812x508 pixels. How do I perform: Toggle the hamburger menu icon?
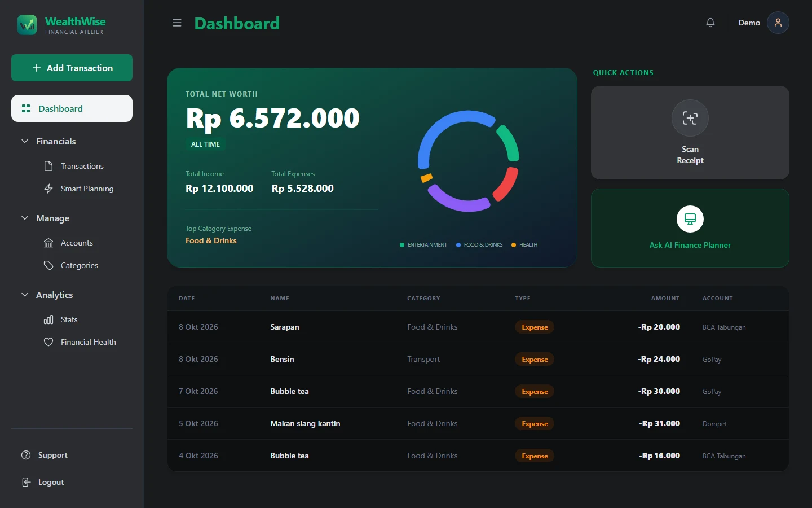point(177,23)
